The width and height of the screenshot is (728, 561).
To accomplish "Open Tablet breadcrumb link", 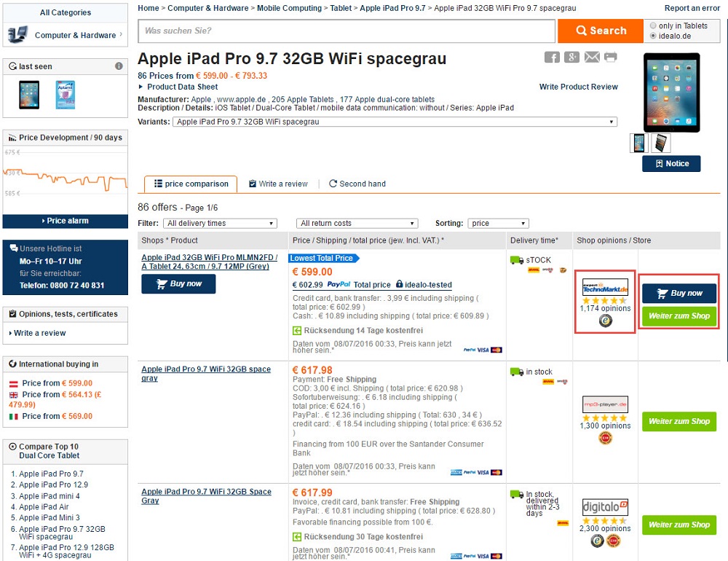I will 341,8.
